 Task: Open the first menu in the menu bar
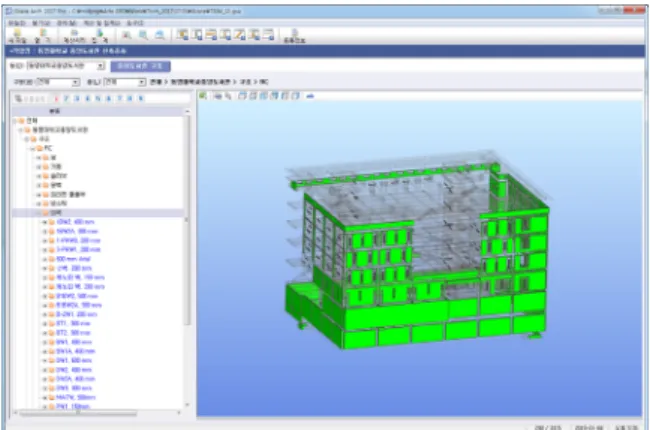(x=17, y=23)
